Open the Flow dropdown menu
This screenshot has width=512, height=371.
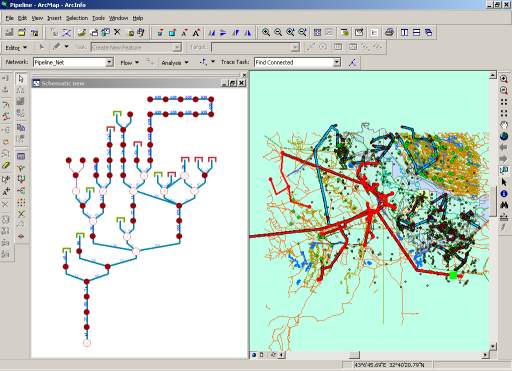tap(129, 63)
